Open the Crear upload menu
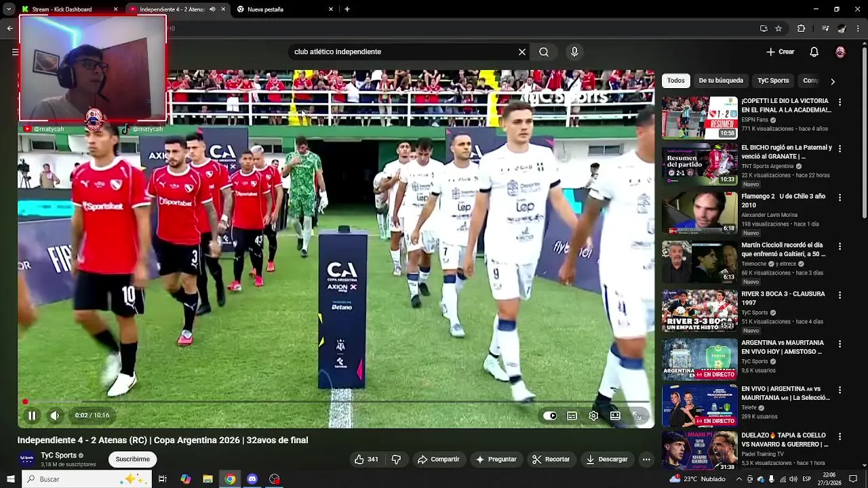 click(x=780, y=52)
